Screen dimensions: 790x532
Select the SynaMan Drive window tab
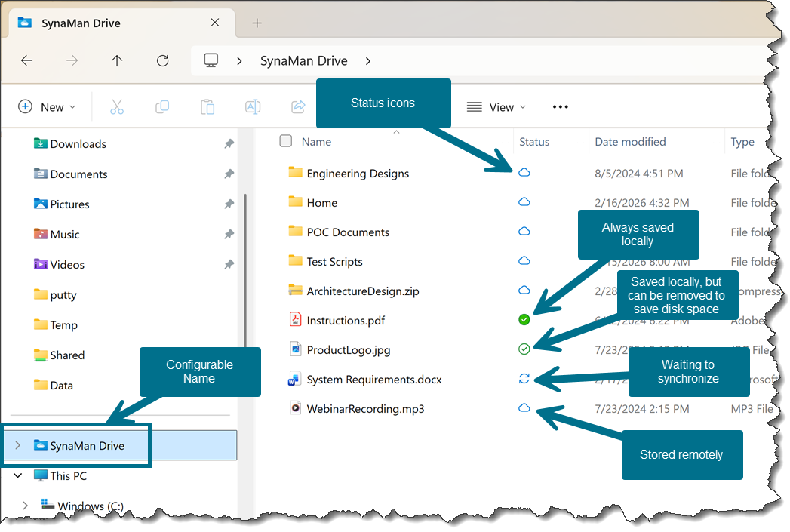[85, 23]
